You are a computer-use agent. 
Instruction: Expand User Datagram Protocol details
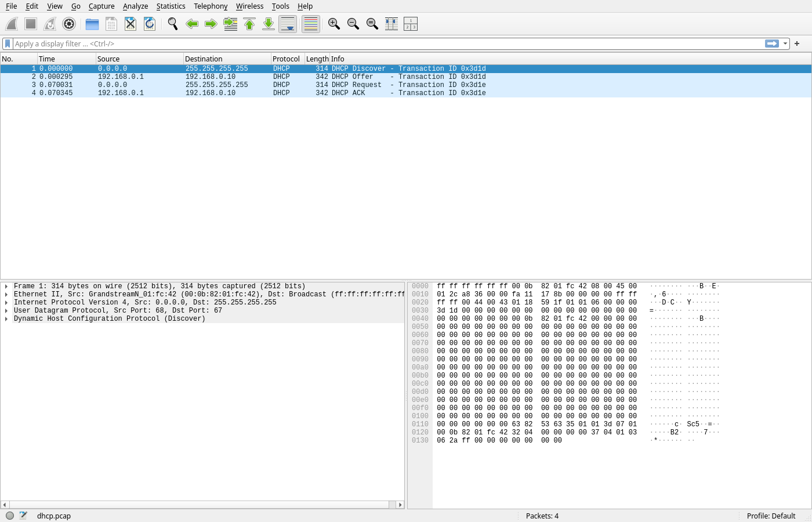tap(6, 311)
